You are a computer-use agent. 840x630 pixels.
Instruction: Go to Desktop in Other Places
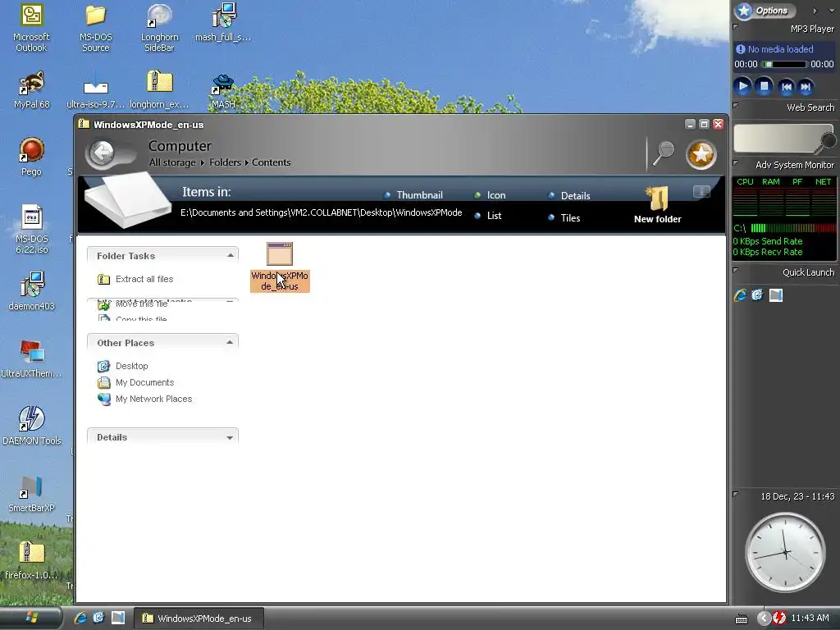123,366
